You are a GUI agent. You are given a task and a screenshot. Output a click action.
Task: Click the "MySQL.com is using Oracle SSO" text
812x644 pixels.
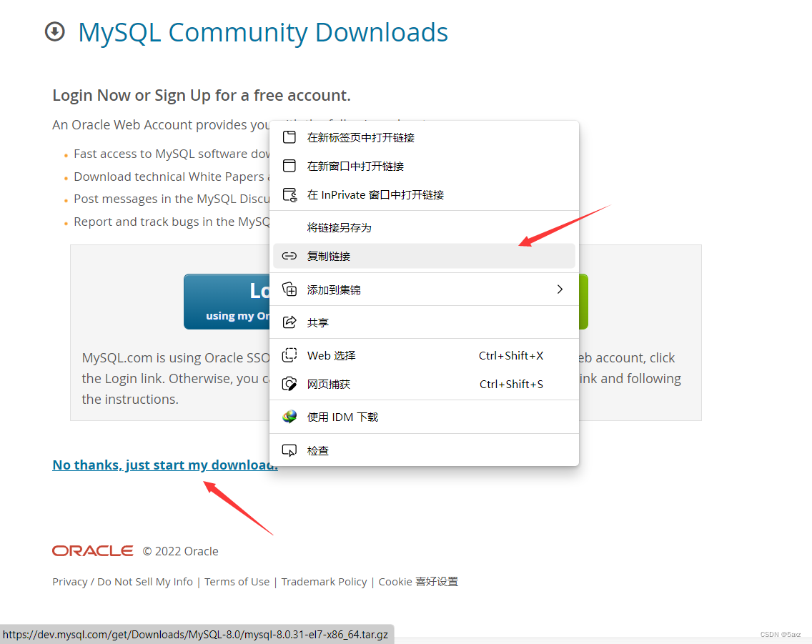(176, 357)
